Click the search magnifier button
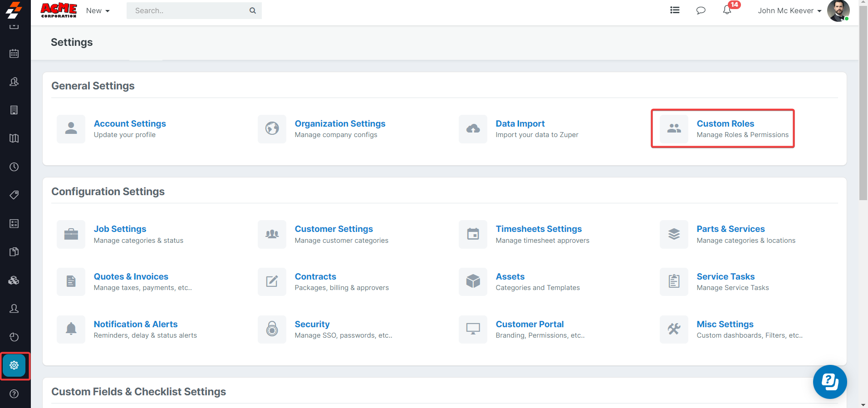Image resolution: width=868 pixels, height=408 pixels. pyautogui.click(x=253, y=10)
